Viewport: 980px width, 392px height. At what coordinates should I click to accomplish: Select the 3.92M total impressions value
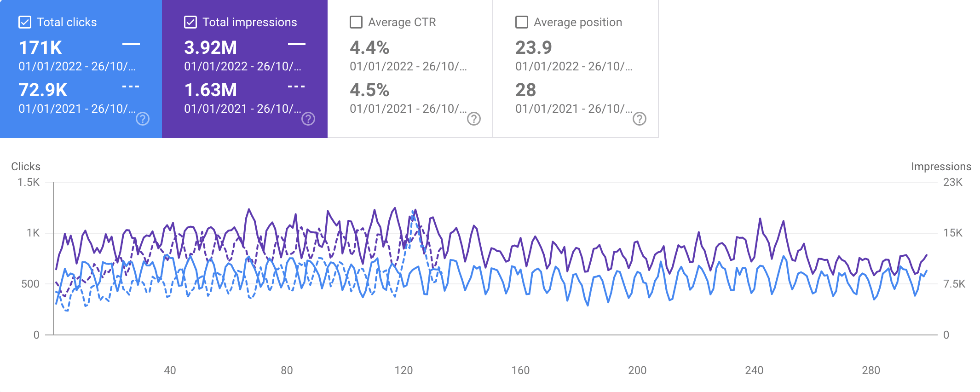click(211, 48)
